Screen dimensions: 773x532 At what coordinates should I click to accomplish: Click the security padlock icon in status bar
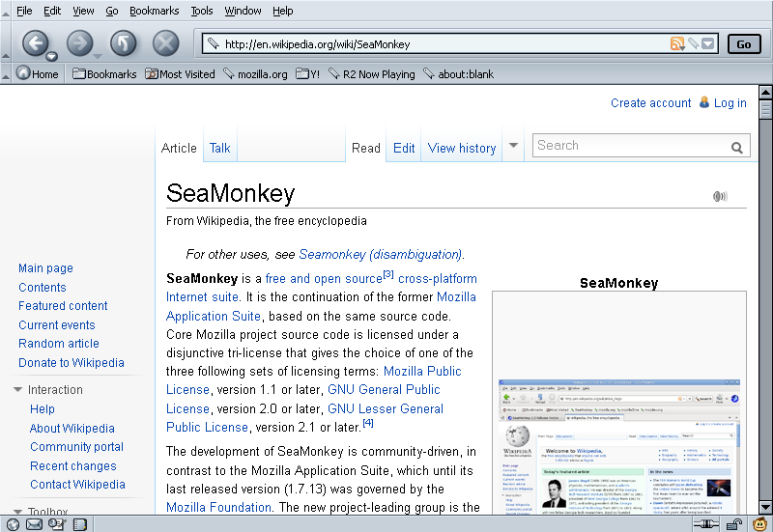coord(734,524)
